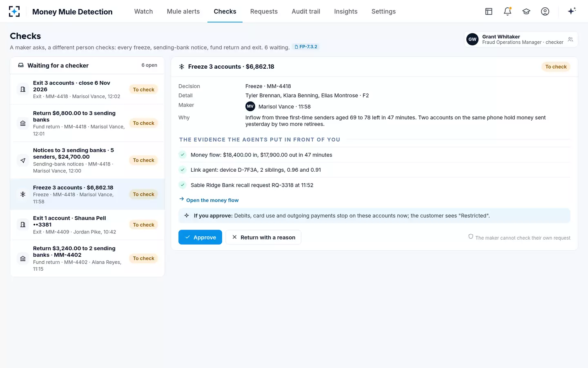Image resolution: width=588 pixels, height=368 pixels.
Task: Click the maker cannot check own request note
Action: (x=519, y=238)
